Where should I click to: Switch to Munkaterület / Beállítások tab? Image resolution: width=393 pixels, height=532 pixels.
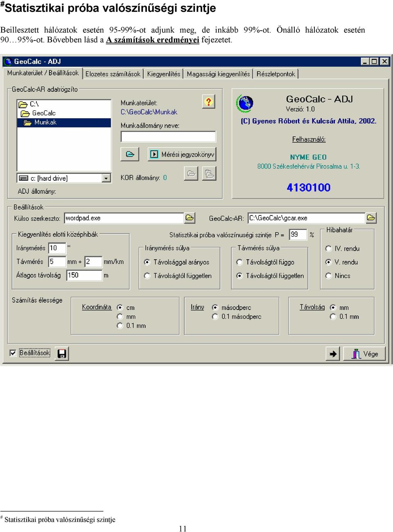click(x=43, y=73)
